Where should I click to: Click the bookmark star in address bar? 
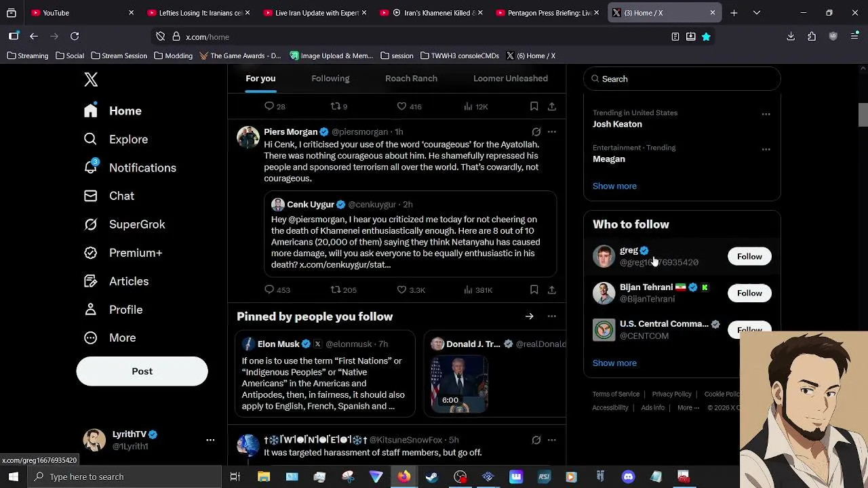706,37
